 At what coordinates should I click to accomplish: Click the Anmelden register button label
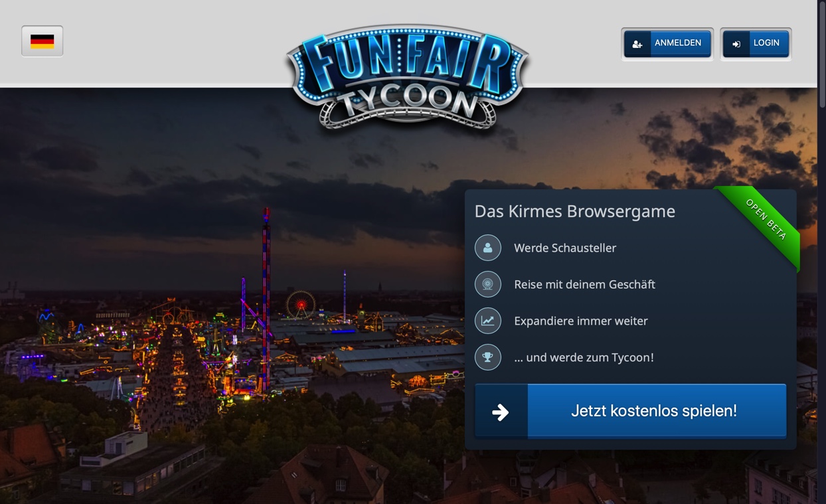click(x=678, y=42)
